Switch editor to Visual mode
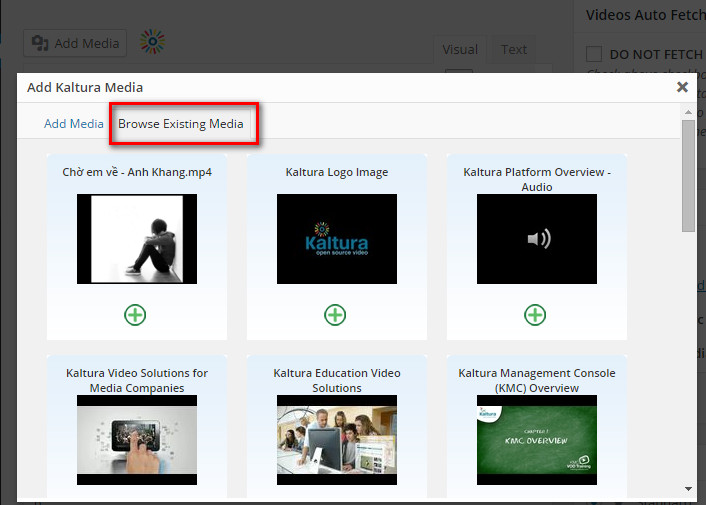 click(460, 49)
